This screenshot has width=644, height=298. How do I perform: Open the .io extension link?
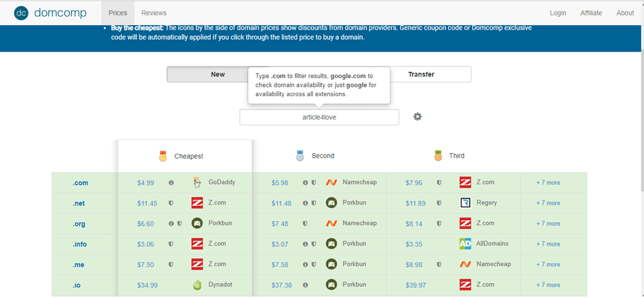point(77,286)
